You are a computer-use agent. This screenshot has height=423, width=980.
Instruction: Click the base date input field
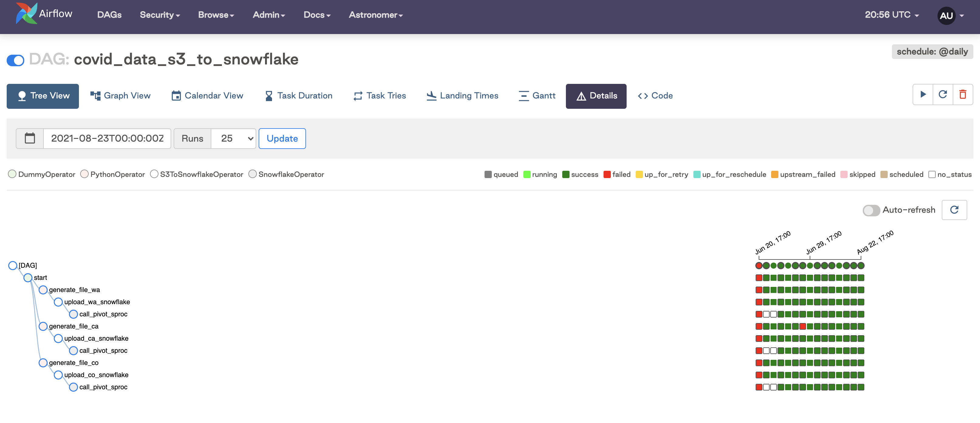pos(107,138)
